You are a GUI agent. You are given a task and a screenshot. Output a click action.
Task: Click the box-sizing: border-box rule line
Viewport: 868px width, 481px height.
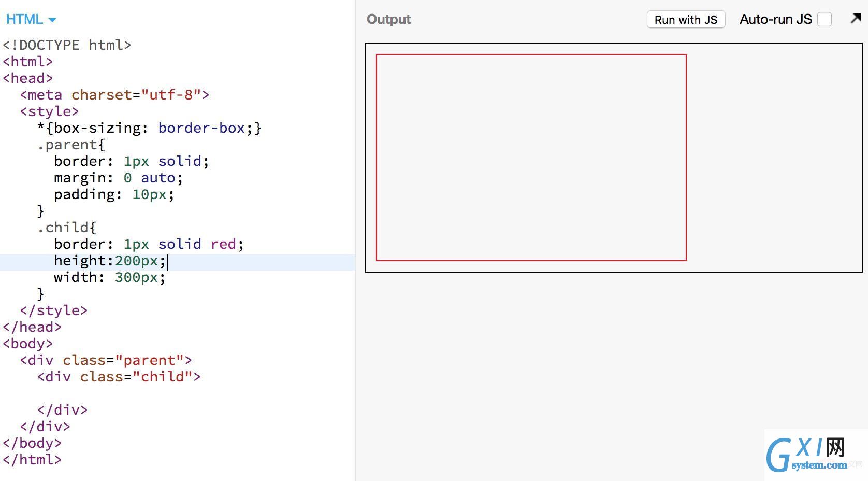[x=149, y=128]
